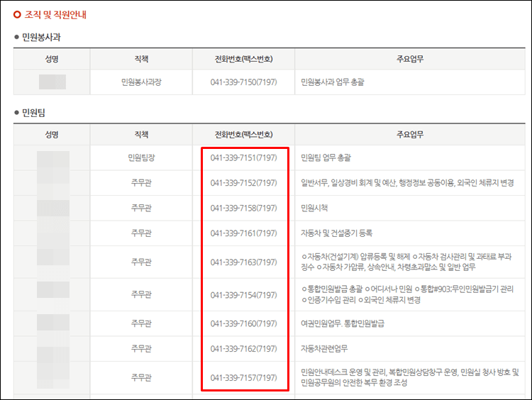
Task: Click 전화번호(팩스번호) header in 민원봉사과 table
Action: point(243,59)
